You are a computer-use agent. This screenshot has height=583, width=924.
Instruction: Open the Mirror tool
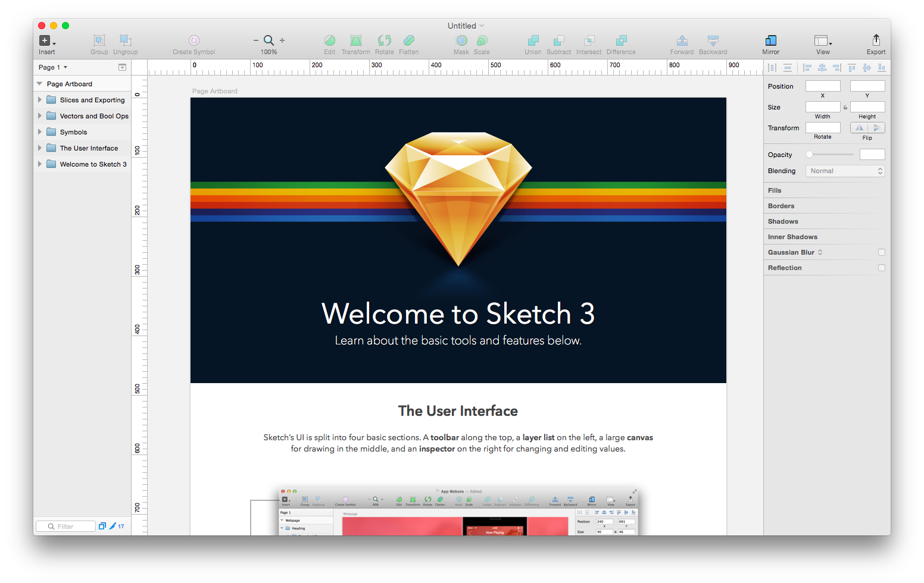click(x=771, y=40)
